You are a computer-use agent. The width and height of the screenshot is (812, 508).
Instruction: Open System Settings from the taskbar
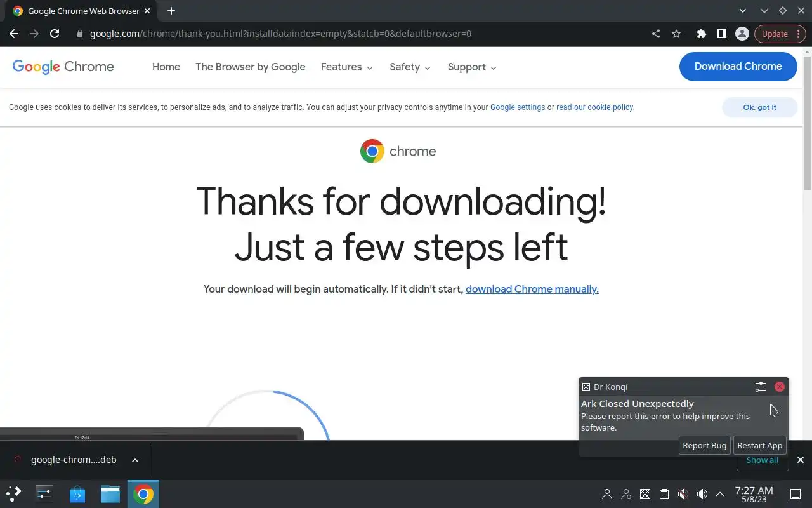pyautogui.click(x=44, y=493)
